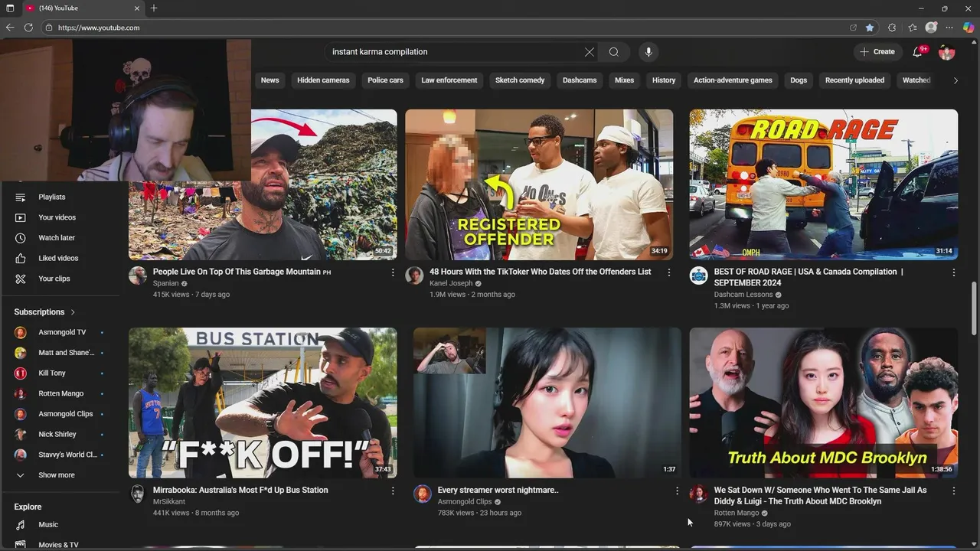Show next filter chips with arrow
The height and width of the screenshot is (551, 980).
[x=955, y=80]
